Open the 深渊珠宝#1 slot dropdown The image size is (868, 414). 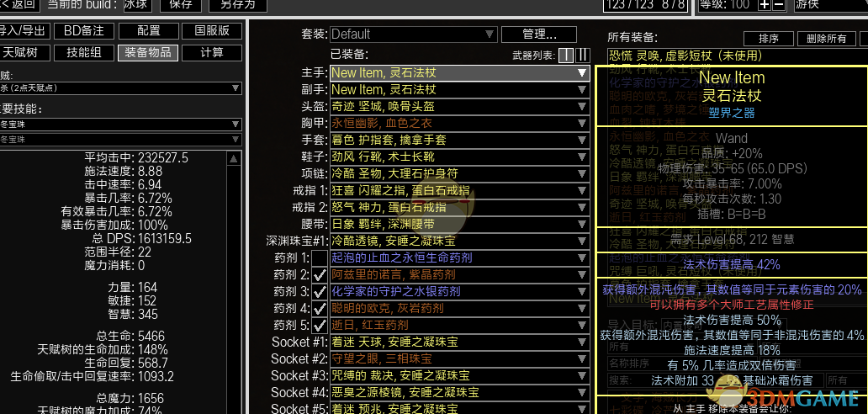pos(460,241)
